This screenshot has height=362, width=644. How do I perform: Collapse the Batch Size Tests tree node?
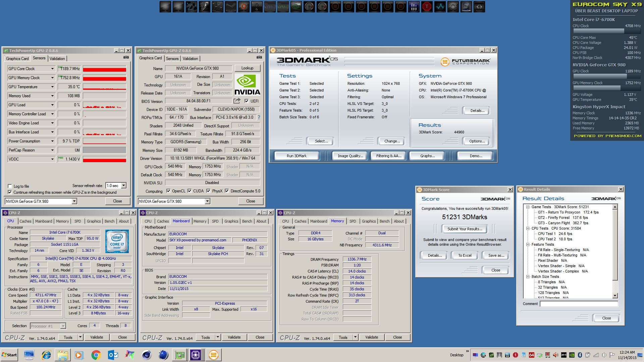click(x=528, y=277)
